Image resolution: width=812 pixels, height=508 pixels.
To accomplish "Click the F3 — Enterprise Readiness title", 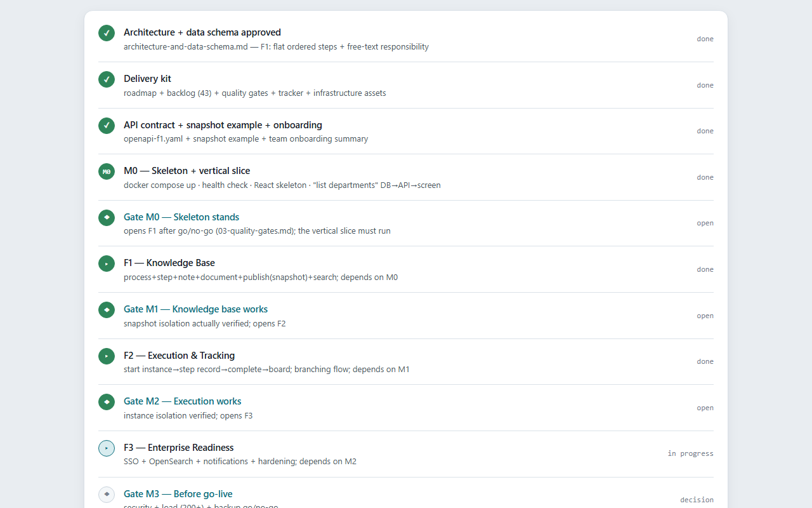I will (179, 448).
